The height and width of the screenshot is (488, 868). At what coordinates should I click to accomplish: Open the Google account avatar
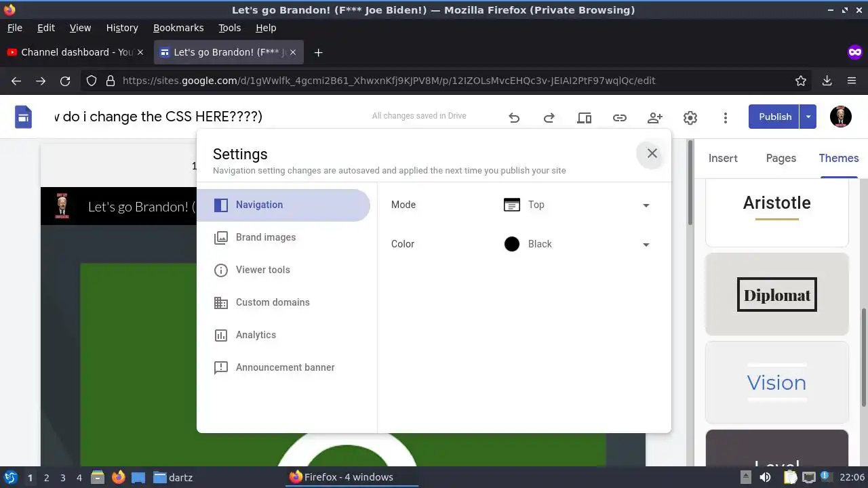click(x=841, y=117)
